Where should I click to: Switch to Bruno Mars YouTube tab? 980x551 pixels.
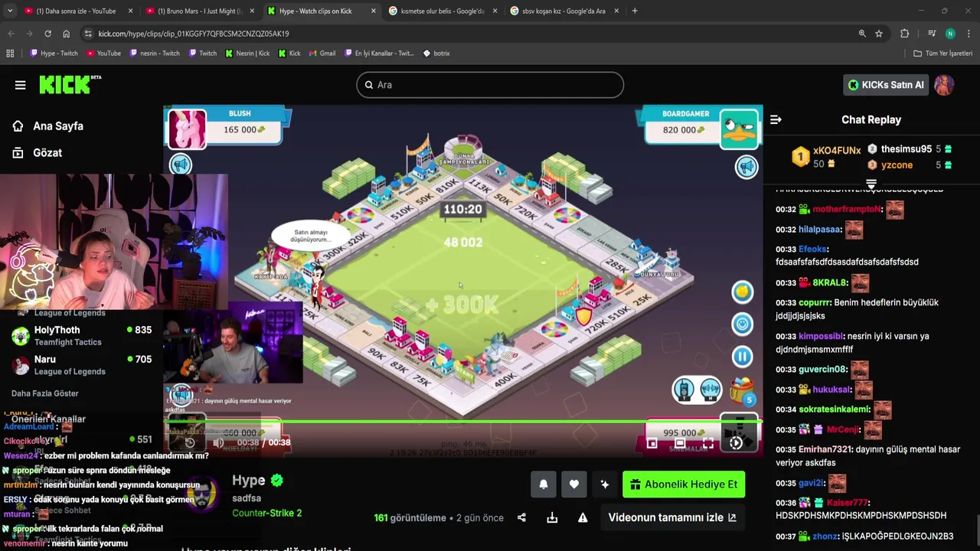pos(199,11)
